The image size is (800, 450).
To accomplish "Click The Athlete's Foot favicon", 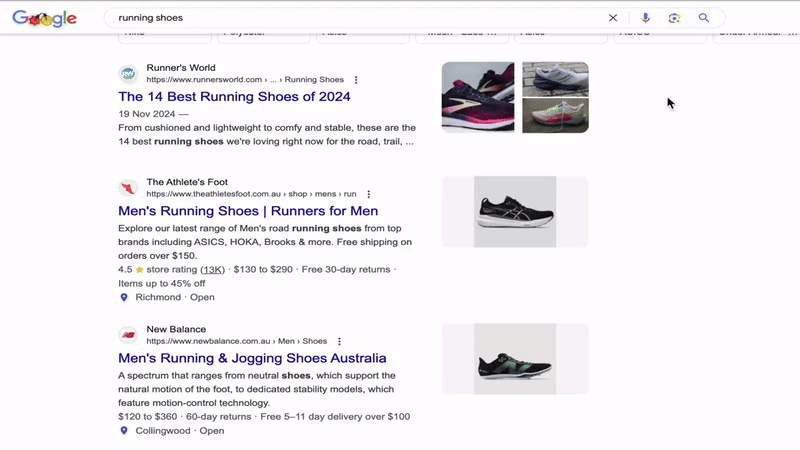I will click(x=128, y=188).
